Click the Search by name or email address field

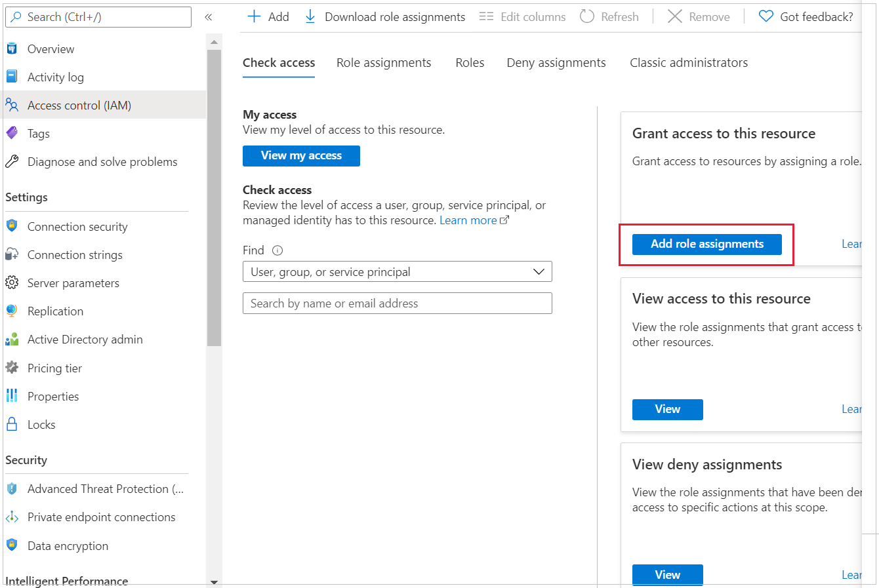[x=398, y=303]
